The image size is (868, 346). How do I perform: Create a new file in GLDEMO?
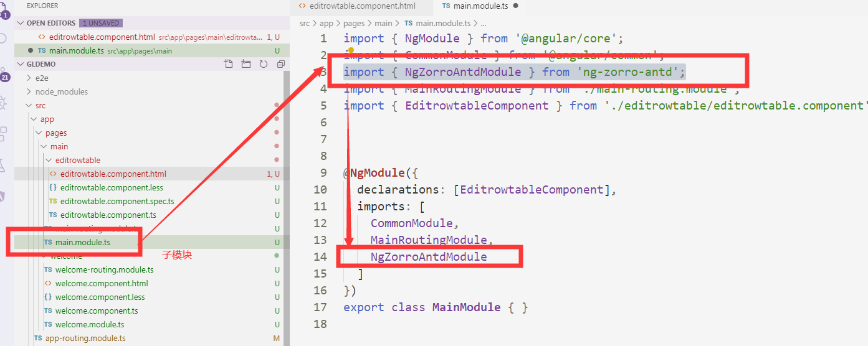pyautogui.click(x=229, y=64)
